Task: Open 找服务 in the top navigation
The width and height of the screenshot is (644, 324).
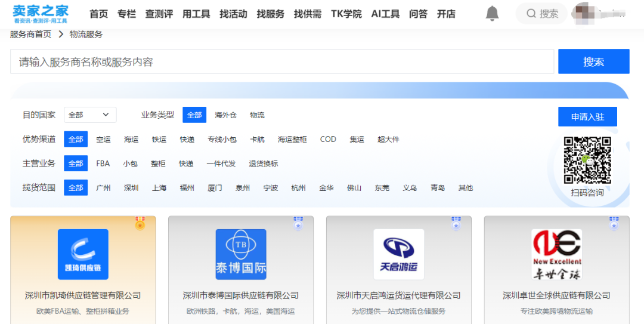Action: point(270,14)
